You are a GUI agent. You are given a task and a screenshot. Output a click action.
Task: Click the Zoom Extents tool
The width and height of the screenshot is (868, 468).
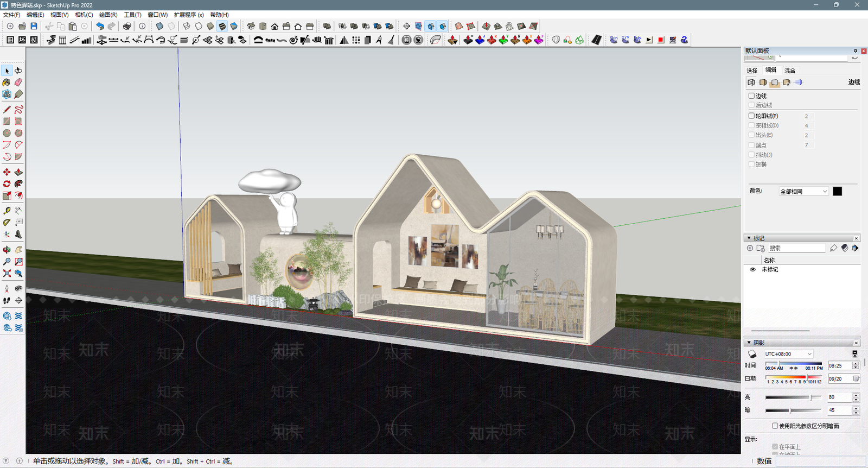7,274
